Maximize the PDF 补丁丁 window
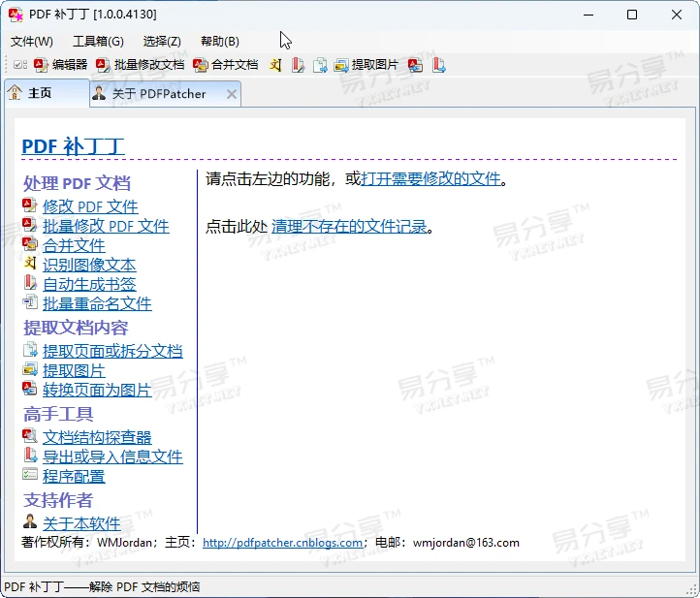The width and height of the screenshot is (700, 598). [632, 15]
